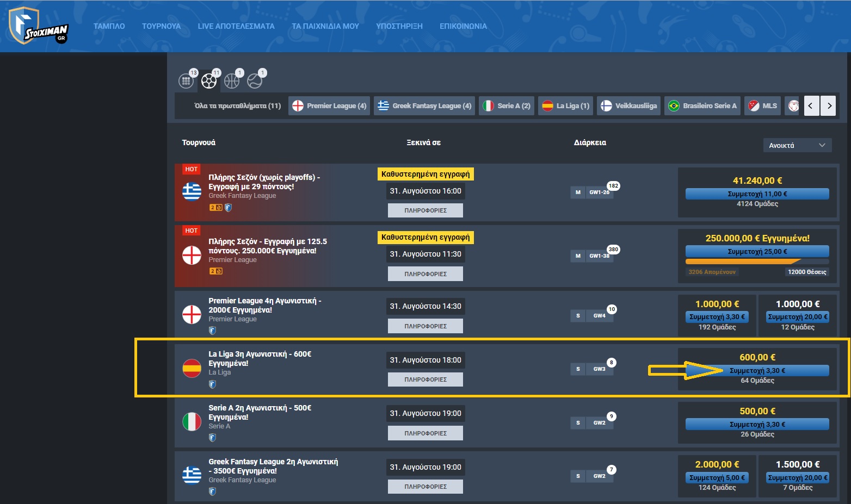The width and height of the screenshot is (851, 504).
Task: Open ΤΑ ΠΑΙΧΝΙΔΙΑ ΜΟΥ menu
Action: pos(325,26)
